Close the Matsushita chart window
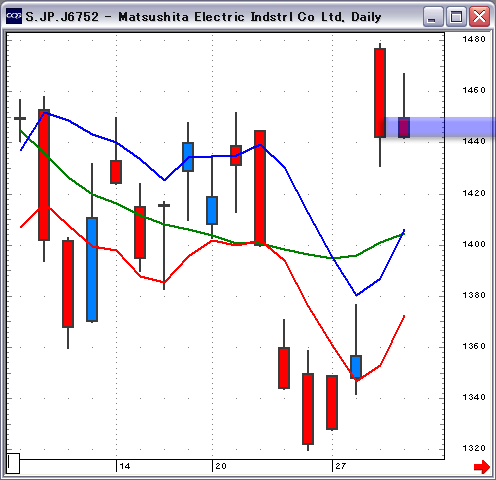The width and height of the screenshot is (496, 480). coord(479,16)
